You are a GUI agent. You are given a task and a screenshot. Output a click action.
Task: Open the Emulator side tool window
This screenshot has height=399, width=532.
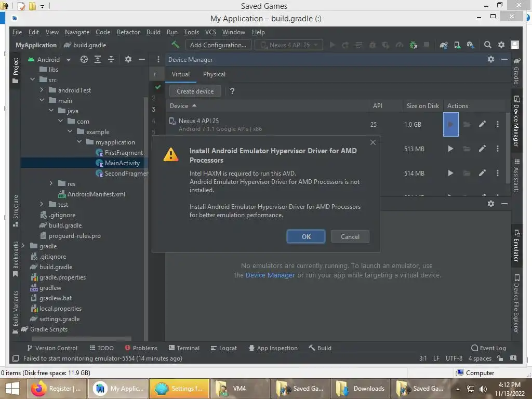pyautogui.click(x=516, y=246)
